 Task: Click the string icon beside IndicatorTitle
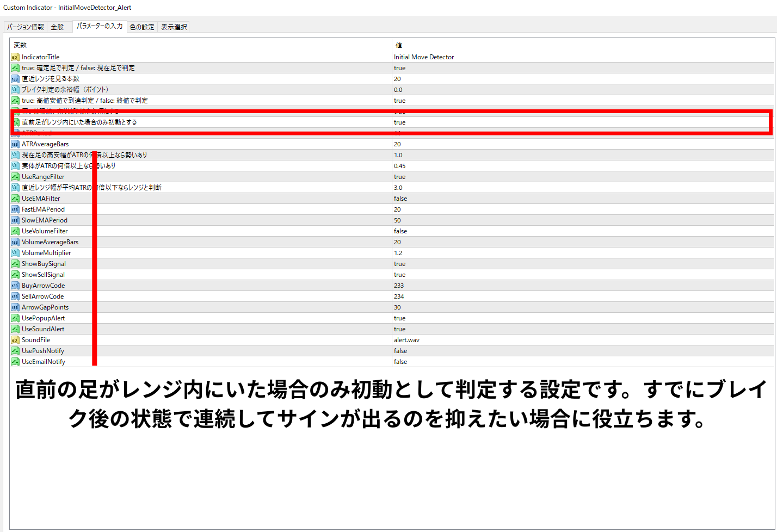[15, 57]
